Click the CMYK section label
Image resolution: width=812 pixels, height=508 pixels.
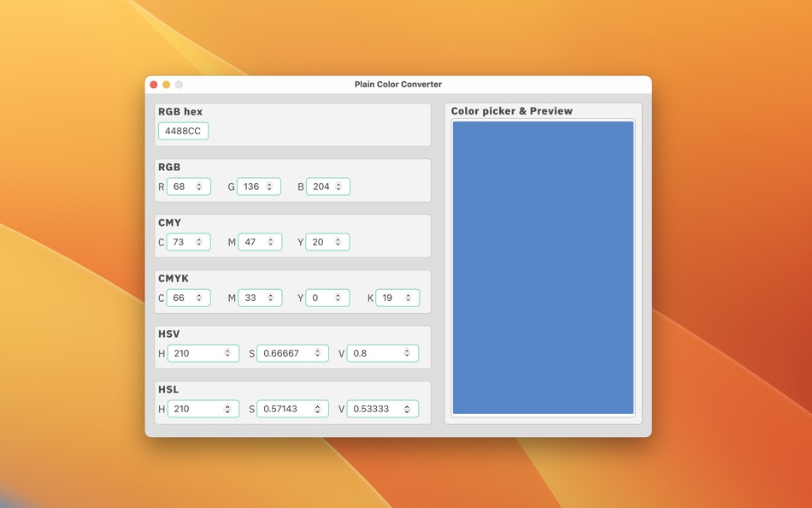tap(174, 278)
